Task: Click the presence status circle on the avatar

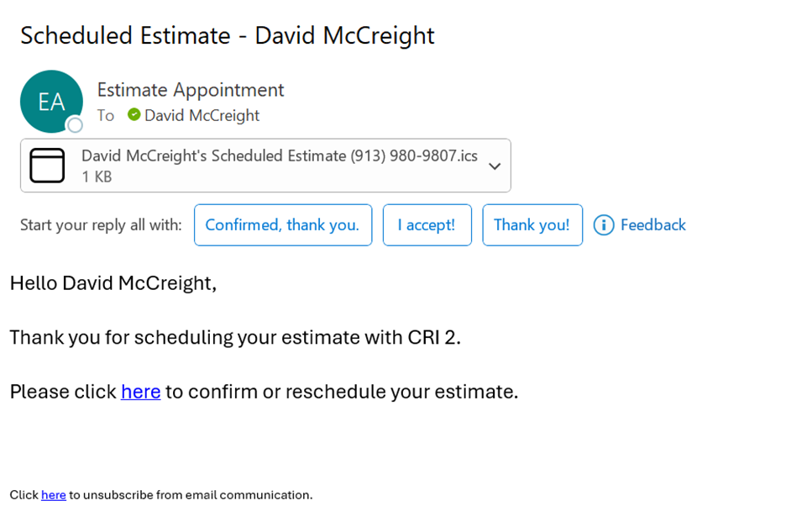Action: pos(76,125)
